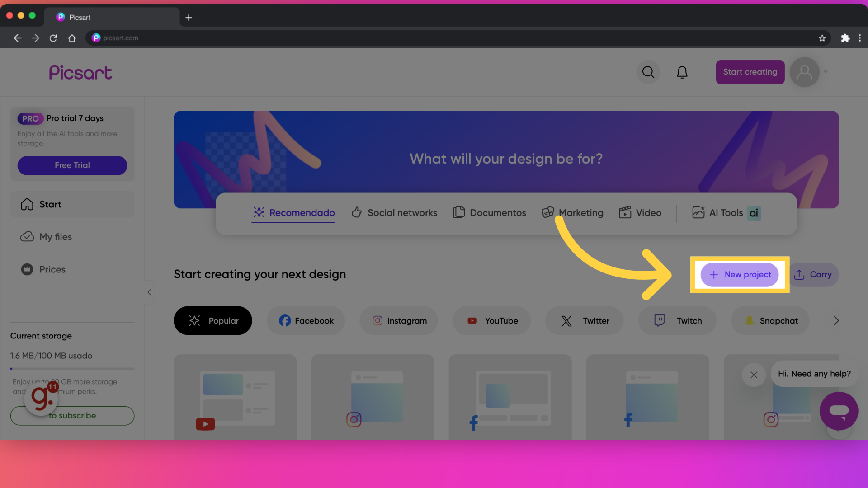Toggle the Popular category button
868x488 pixels.
tap(212, 320)
